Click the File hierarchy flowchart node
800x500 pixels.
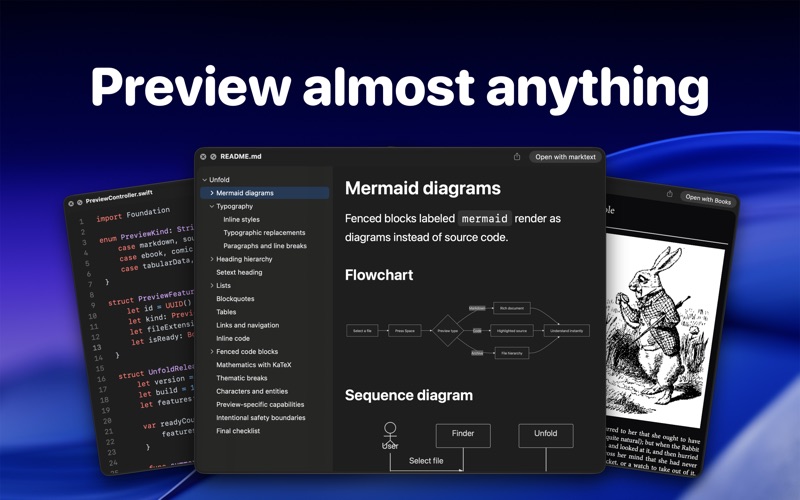pyautogui.click(x=512, y=353)
